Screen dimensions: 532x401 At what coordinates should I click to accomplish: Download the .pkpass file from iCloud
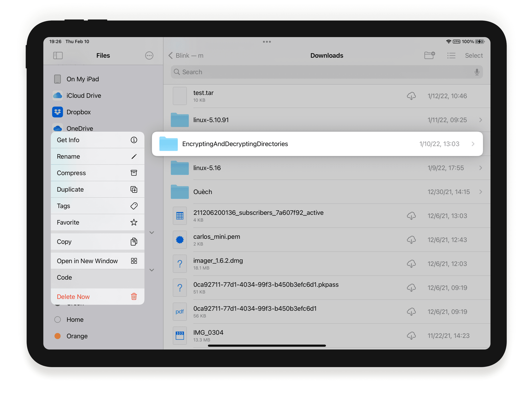[411, 288]
